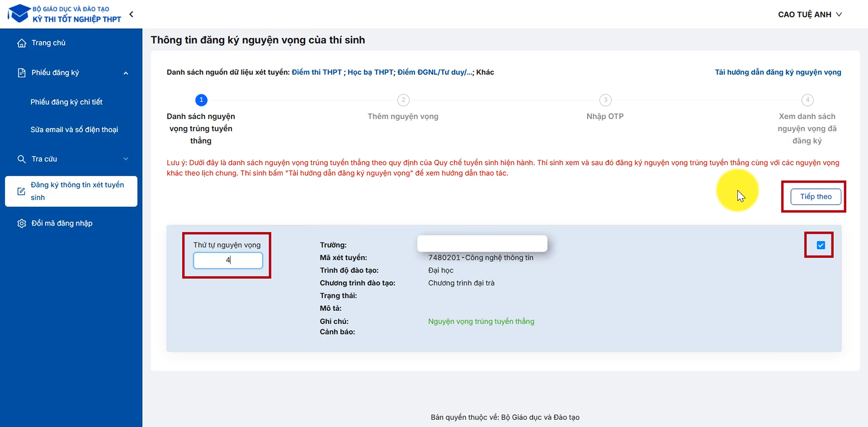Viewport: 868px width, 427px height.
Task: Click the home icon beside Trang chủ
Action: 22,43
